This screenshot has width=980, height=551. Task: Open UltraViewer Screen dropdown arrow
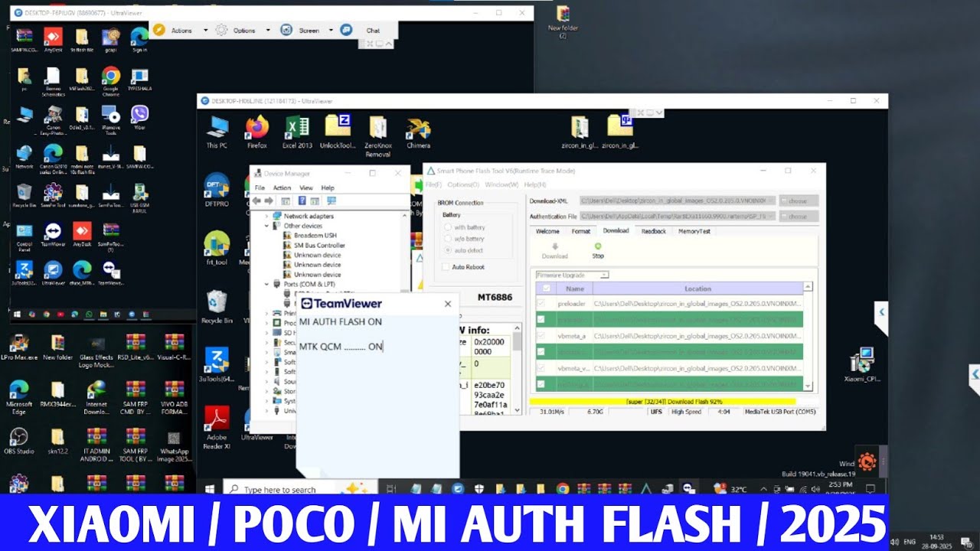332,31
